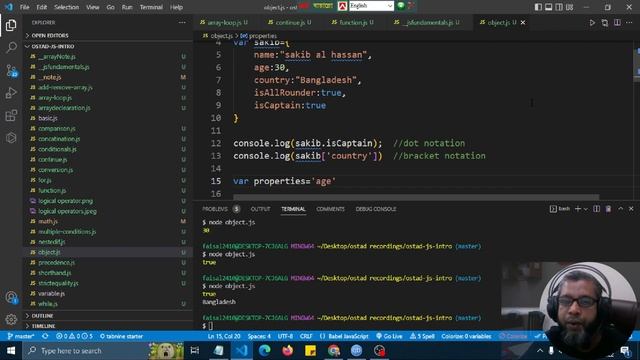
Task: Open the Help menu
Action: [176, 7]
